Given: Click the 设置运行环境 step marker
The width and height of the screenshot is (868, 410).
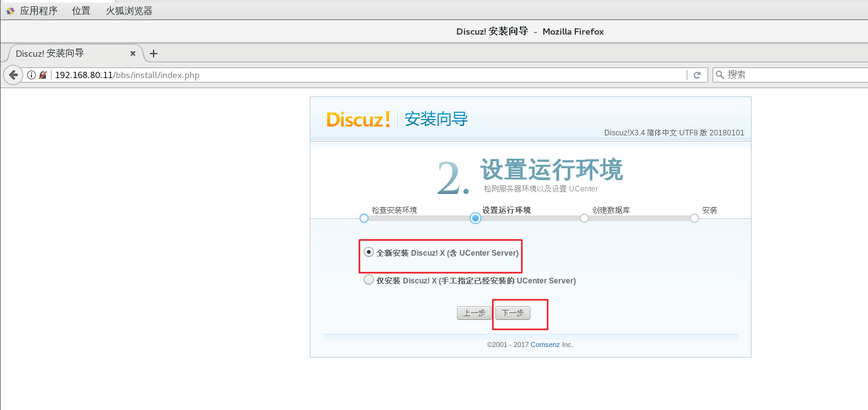Looking at the screenshot, I should [475, 218].
